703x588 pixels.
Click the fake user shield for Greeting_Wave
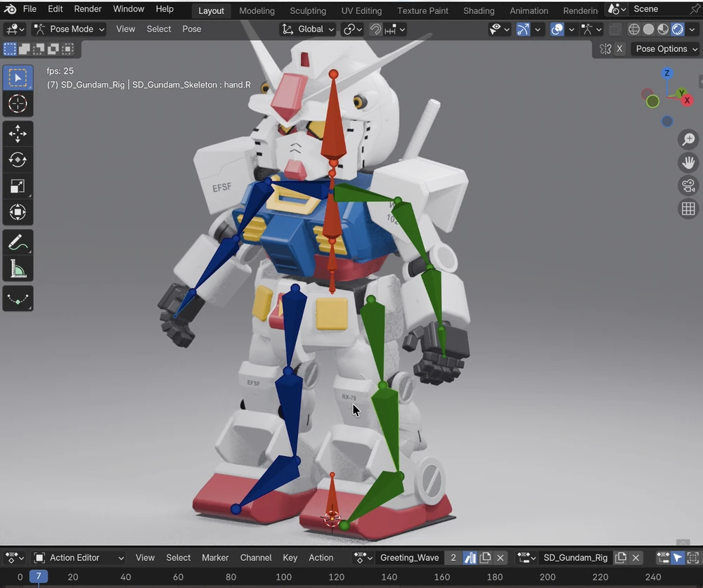(470, 558)
